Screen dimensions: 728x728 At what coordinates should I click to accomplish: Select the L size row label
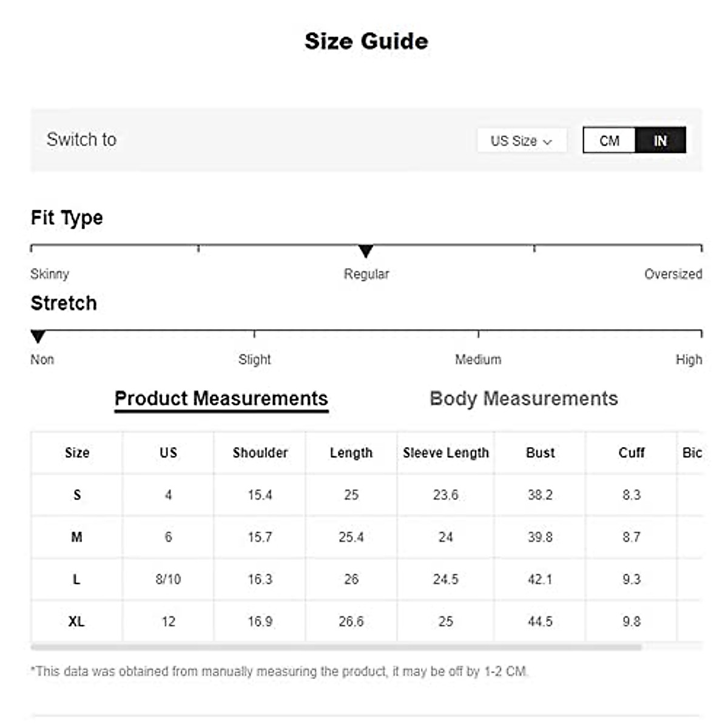(77, 579)
